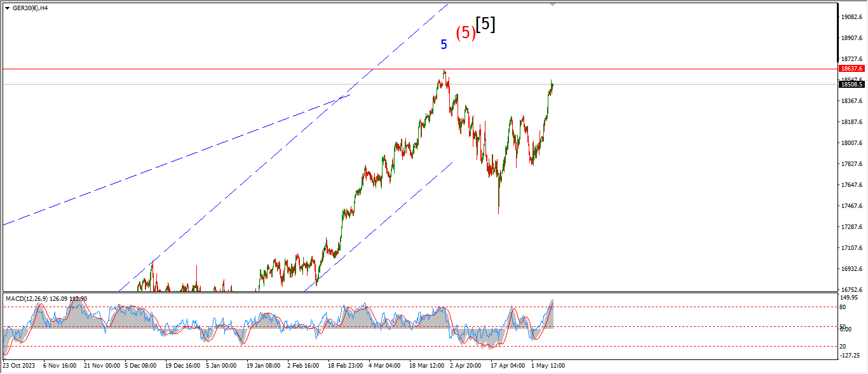The height and width of the screenshot is (374, 868).
Task: Select the black [5] wave label
Action: [x=486, y=24]
